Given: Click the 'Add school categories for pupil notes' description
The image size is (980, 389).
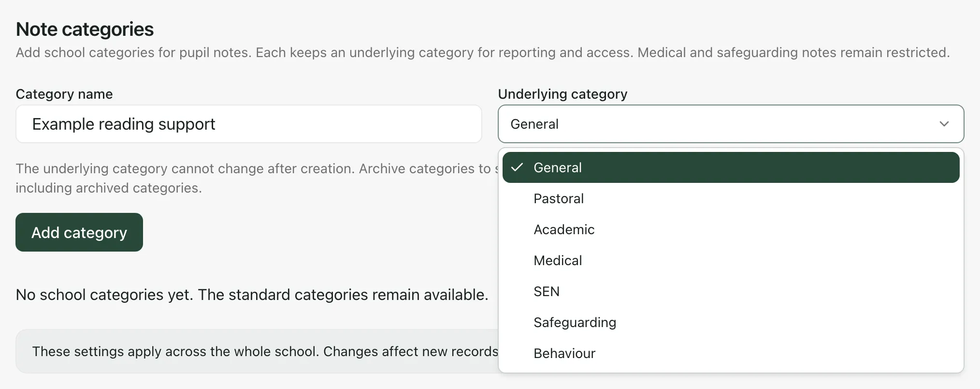Looking at the screenshot, I should pos(483,52).
